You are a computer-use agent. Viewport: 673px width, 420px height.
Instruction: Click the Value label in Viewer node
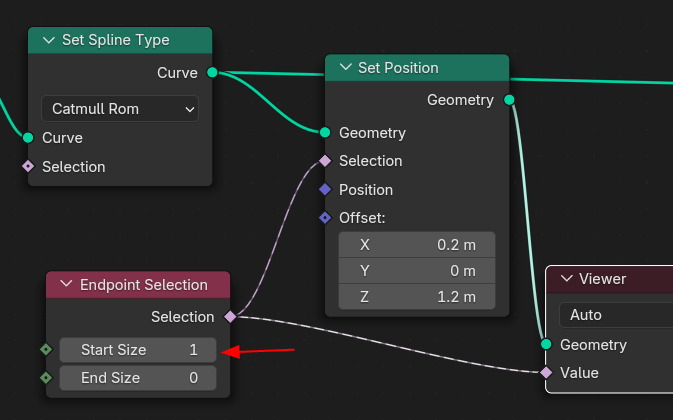click(579, 373)
